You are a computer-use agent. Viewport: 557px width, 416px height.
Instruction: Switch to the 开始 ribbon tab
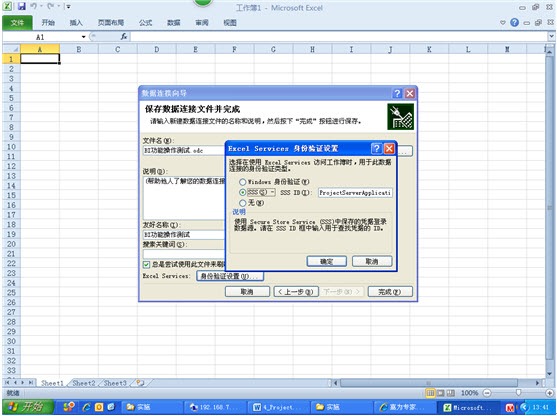(x=48, y=23)
